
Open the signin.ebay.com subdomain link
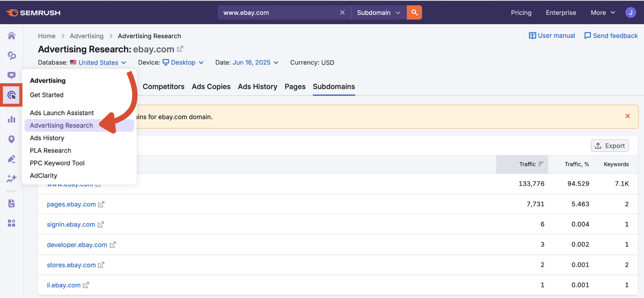tap(71, 225)
